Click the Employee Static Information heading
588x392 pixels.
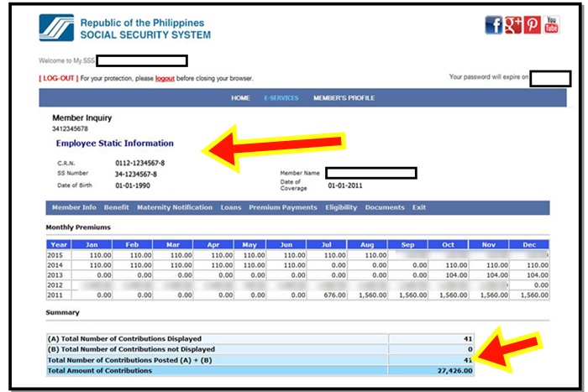pyautogui.click(x=115, y=144)
